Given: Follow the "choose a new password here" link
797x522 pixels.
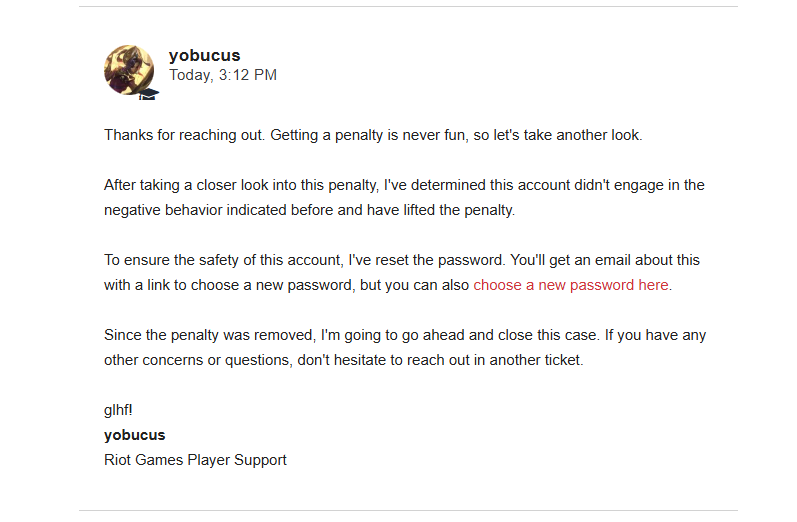Looking at the screenshot, I should click(571, 285).
